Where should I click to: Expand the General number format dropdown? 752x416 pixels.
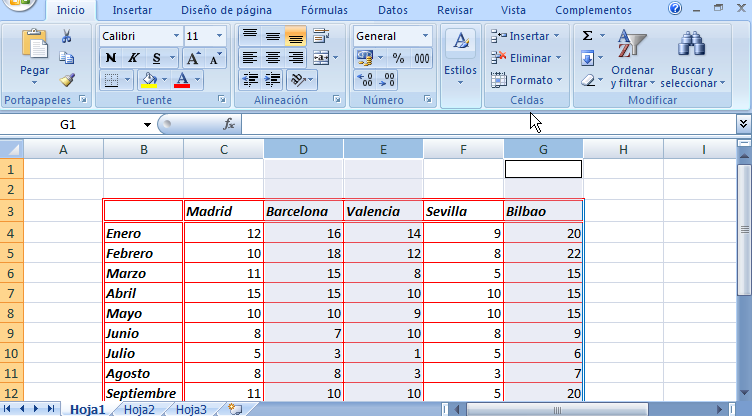click(425, 36)
